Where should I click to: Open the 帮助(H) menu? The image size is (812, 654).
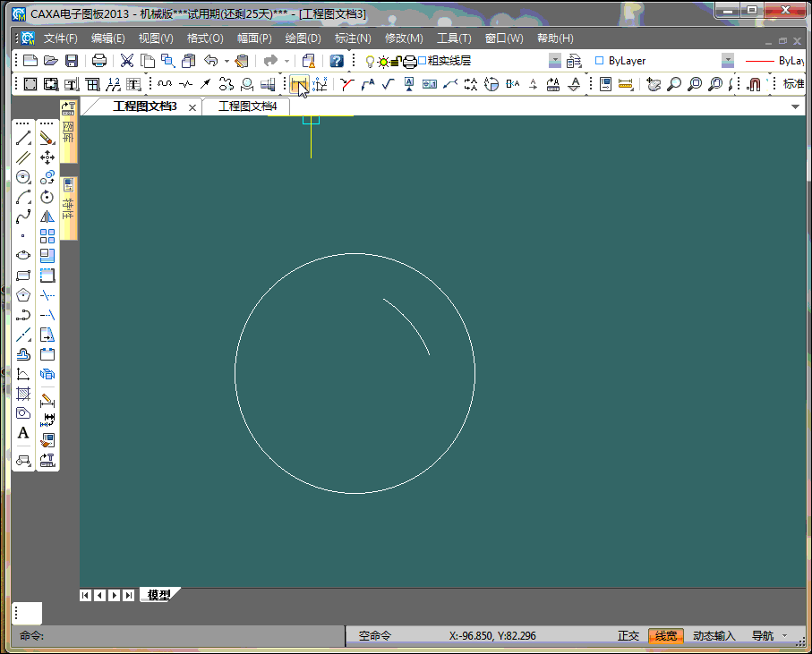pos(555,38)
